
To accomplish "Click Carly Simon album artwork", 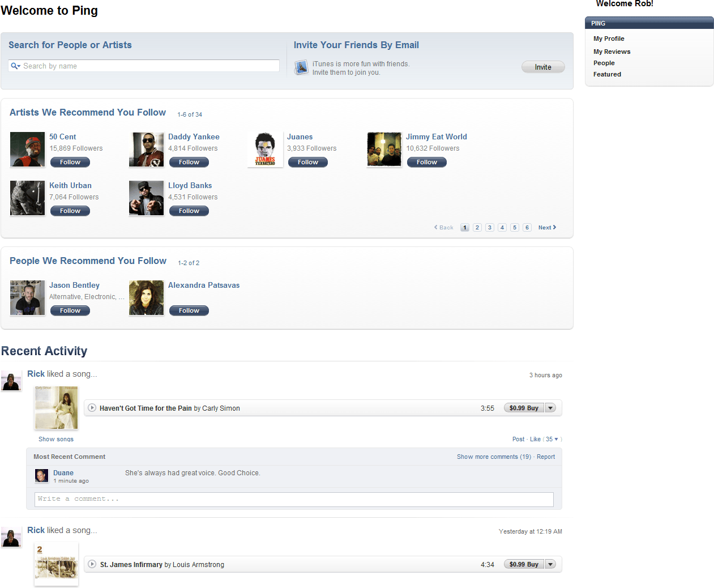I will coord(56,408).
